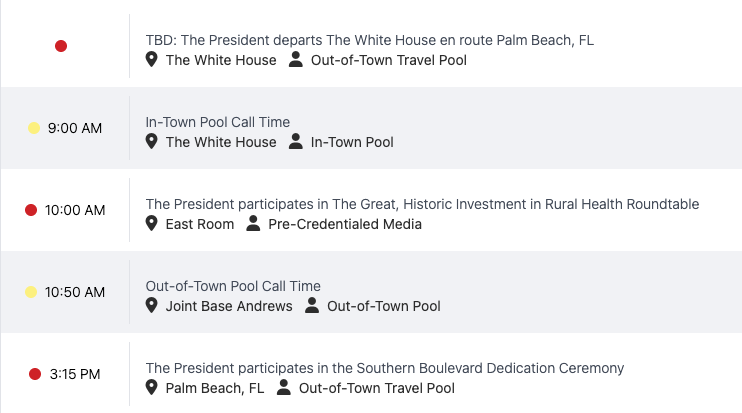This screenshot has height=413, width=742.
Task: Click the person icon beside Pre-Credentialed Media
Action: tap(253, 224)
